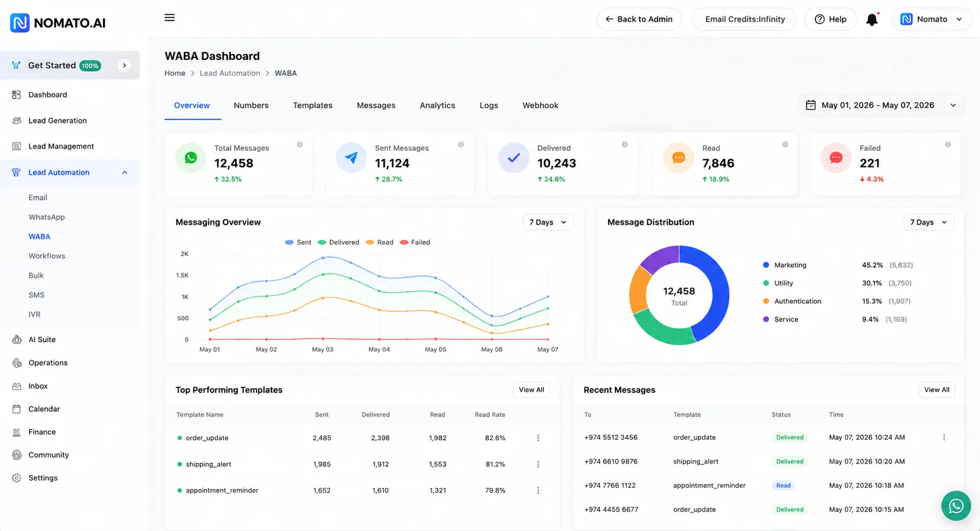Click the NOMATO.AI logo
Image resolution: width=980 pixels, height=531 pixels.
tap(58, 23)
